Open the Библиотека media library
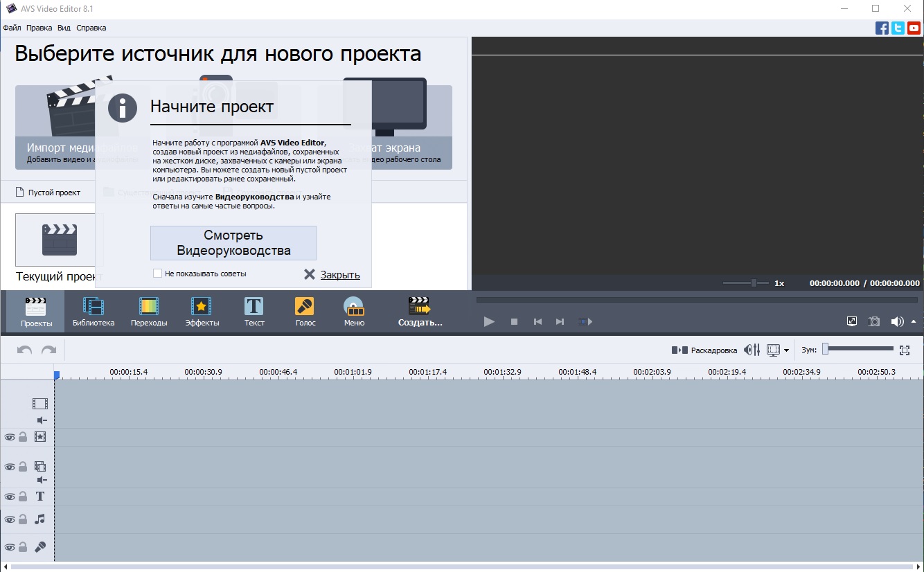 point(94,312)
